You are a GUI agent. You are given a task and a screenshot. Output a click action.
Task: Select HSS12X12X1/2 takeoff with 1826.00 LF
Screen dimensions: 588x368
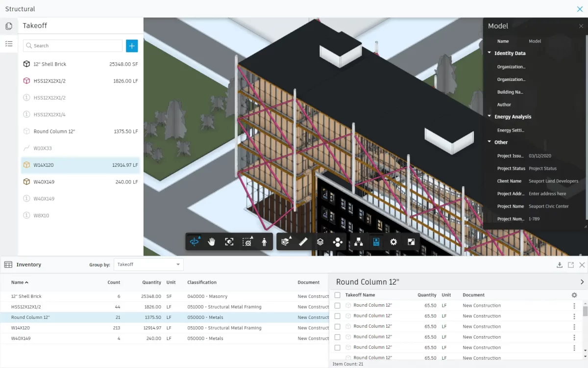pyautogui.click(x=81, y=81)
